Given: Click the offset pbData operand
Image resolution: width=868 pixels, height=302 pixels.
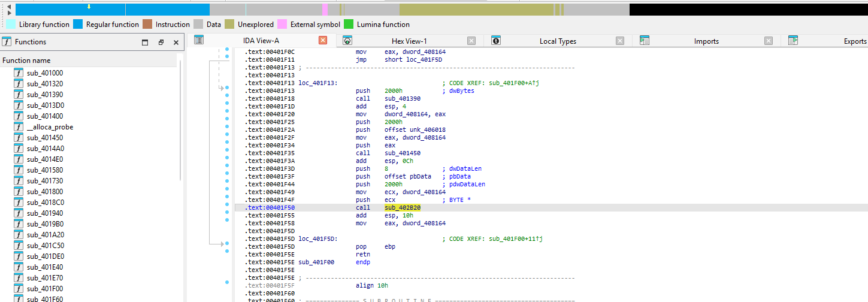Looking at the screenshot, I should 408,176.
